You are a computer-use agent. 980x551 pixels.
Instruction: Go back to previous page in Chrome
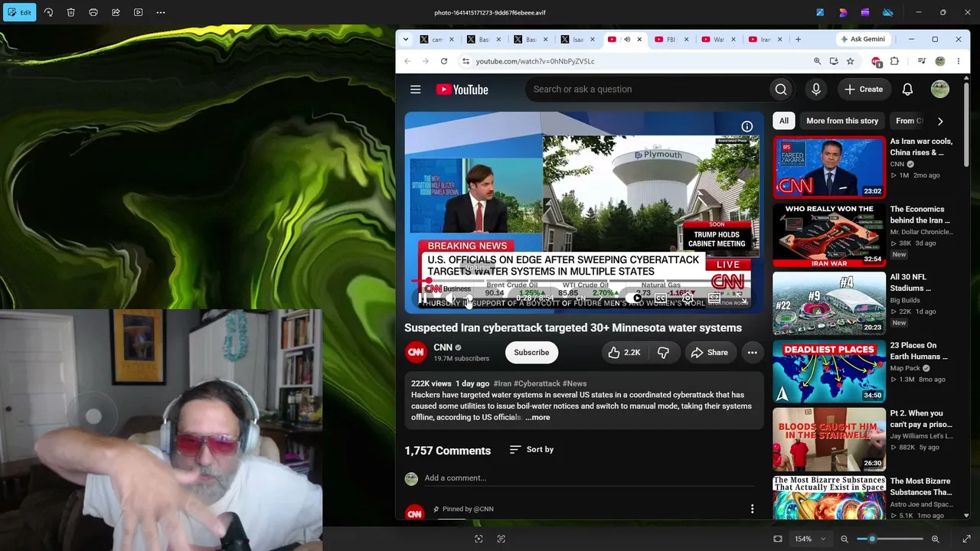tap(407, 61)
